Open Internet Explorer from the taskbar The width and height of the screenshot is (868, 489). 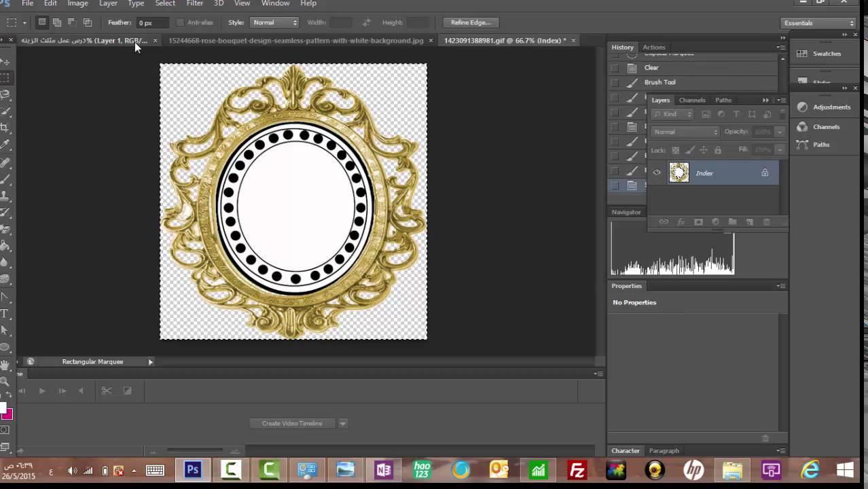pos(810,470)
